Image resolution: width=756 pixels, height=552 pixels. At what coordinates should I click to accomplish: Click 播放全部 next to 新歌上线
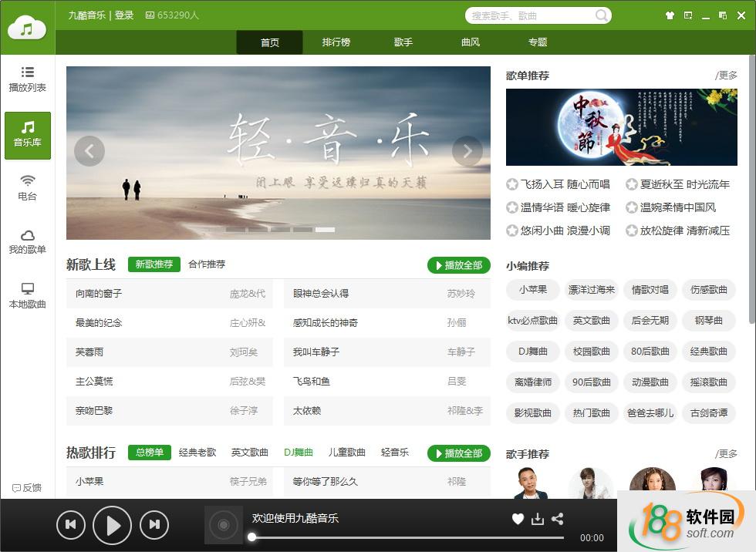pos(459,265)
